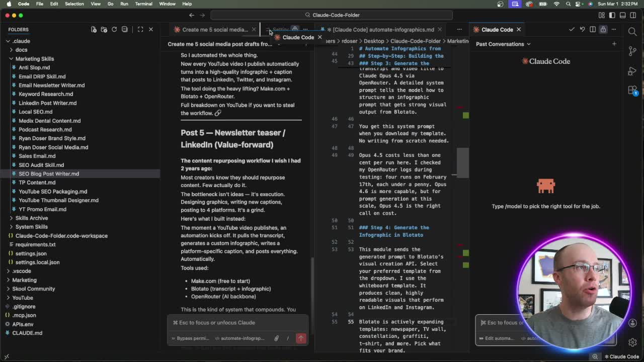Open Past Conversations dropdown

click(503, 44)
